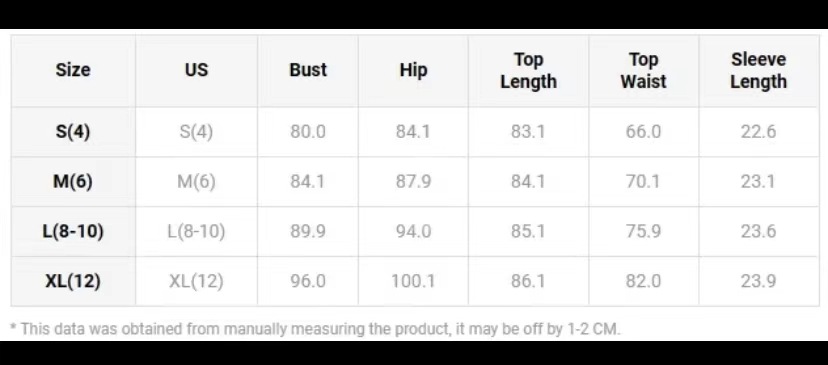Click the Size column header

click(73, 70)
